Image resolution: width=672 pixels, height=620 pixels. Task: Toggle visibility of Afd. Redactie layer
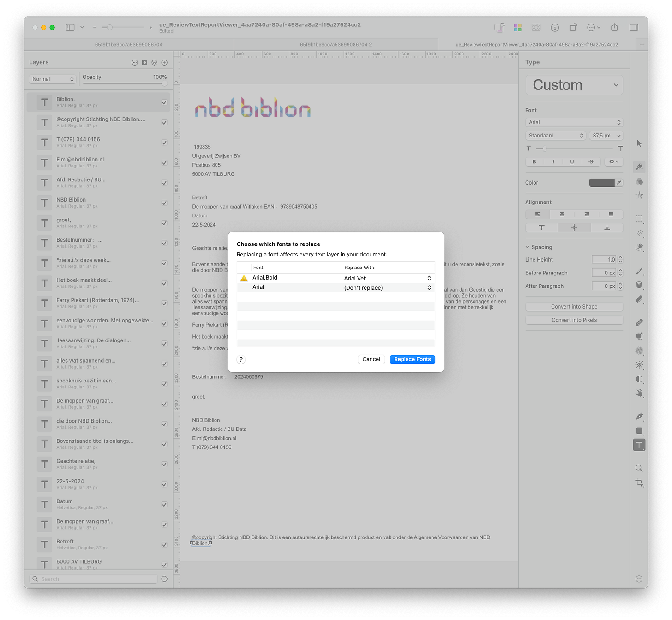(164, 183)
